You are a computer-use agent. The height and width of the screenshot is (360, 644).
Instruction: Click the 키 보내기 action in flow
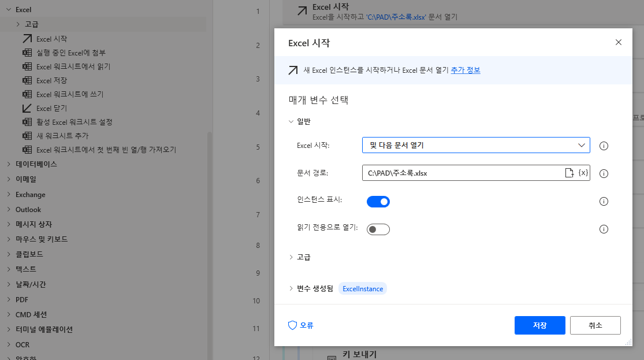pos(359,354)
